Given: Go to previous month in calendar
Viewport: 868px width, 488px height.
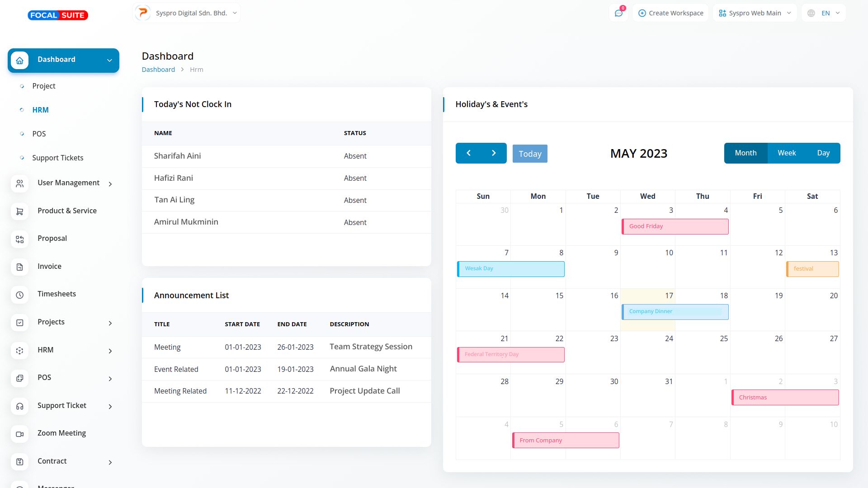Looking at the screenshot, I should 468,153.
